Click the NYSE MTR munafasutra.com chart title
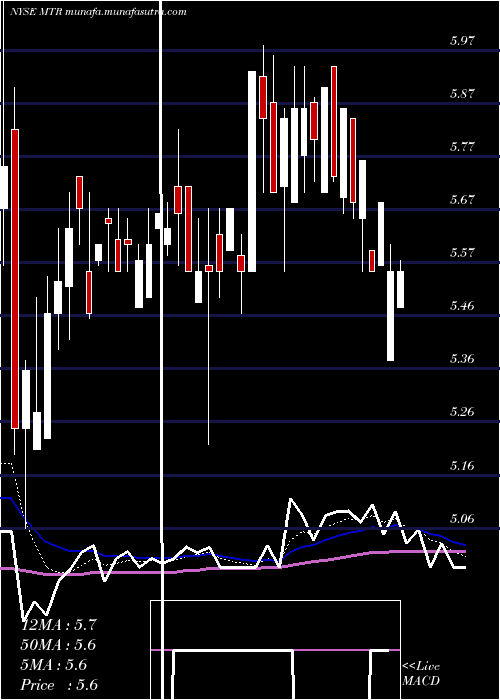Image resolution: width=500 pixels, height=700 pixels. point(98,12)
